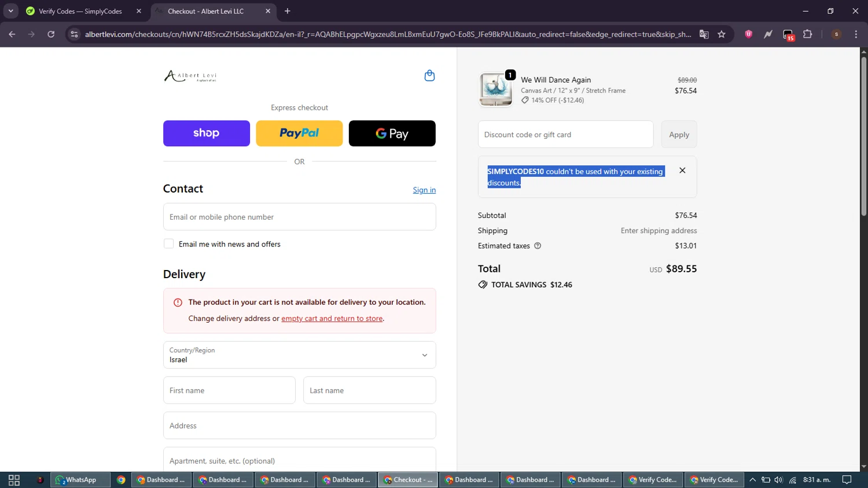Show hidden system tray icons
Viewport: 868px width, 488px height.
752,480
